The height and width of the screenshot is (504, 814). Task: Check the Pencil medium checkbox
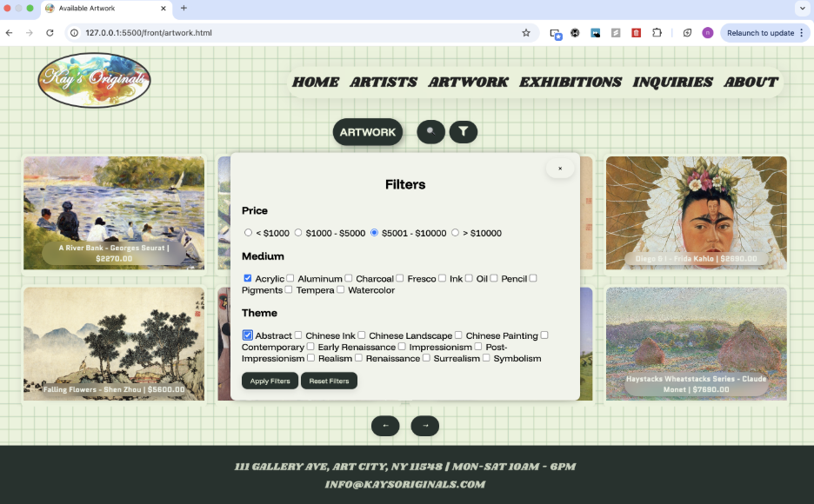tap(494, 278)
